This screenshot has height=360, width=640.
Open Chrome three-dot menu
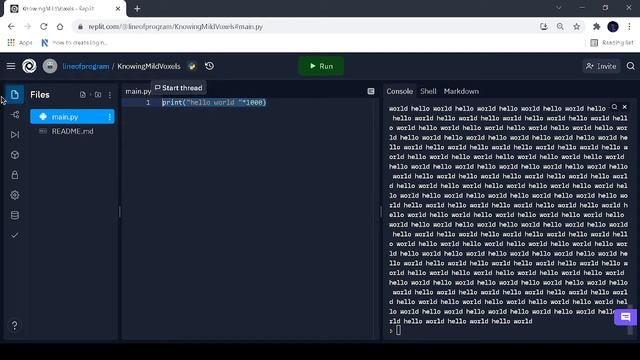(629, 27)
